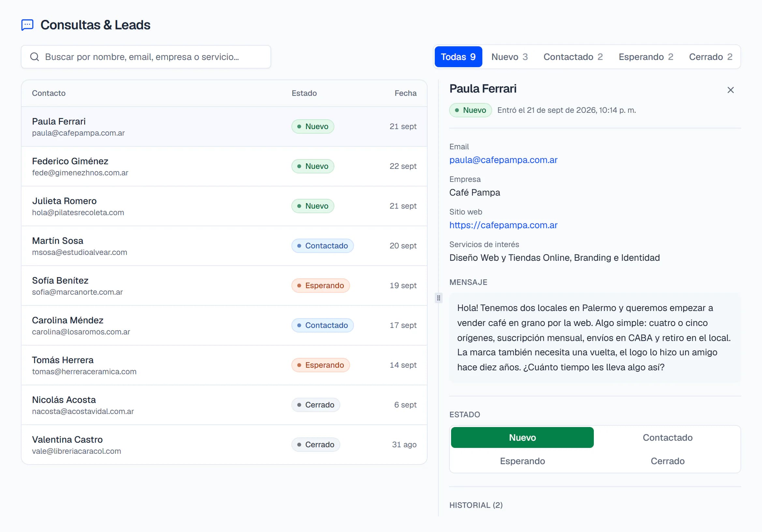Select the Paula Ferrari row
The image size is (762, 532).
pyautogui.click(x=224, y=126)
